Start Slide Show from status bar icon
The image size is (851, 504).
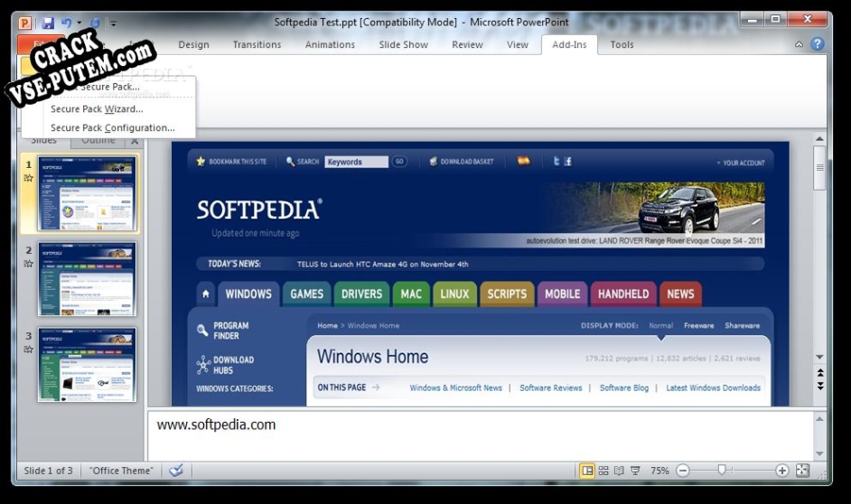[x=635, y=471]
